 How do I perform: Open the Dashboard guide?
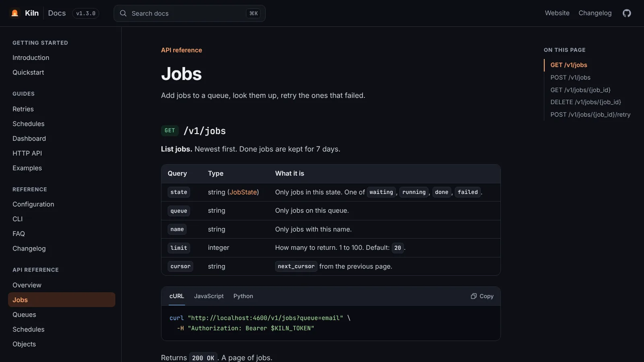pyautogui.click(x=29, y=138)
